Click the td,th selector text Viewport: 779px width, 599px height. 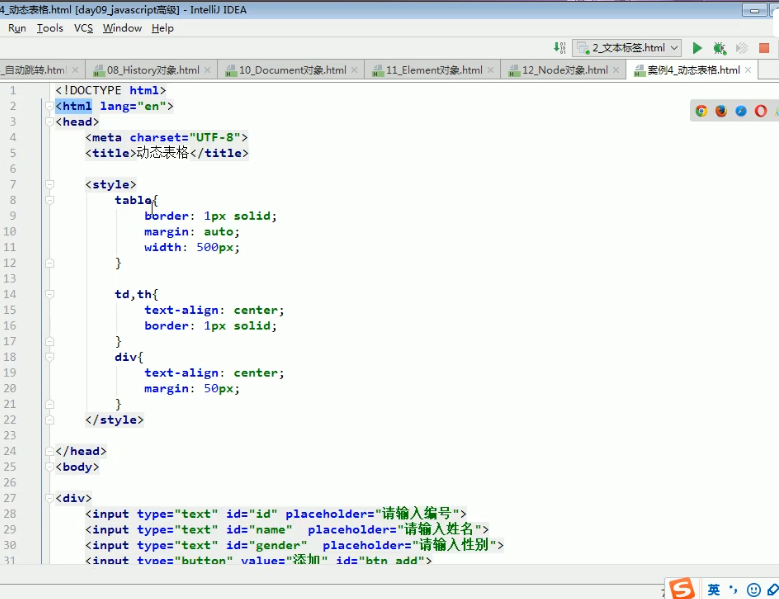[133, 294]
